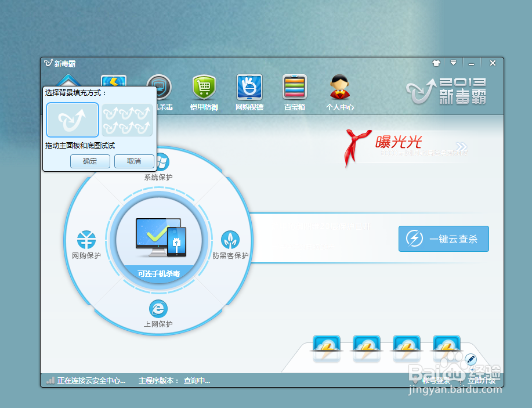This screenshot has height=408, width=532.
Task: Edit shortcuts with the pencil icon
Action: [471, 359]
